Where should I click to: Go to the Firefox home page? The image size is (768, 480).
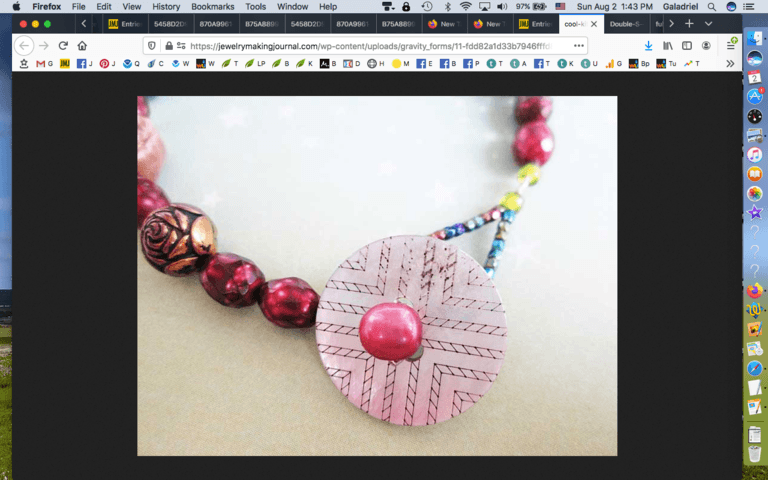pos(82,46)
